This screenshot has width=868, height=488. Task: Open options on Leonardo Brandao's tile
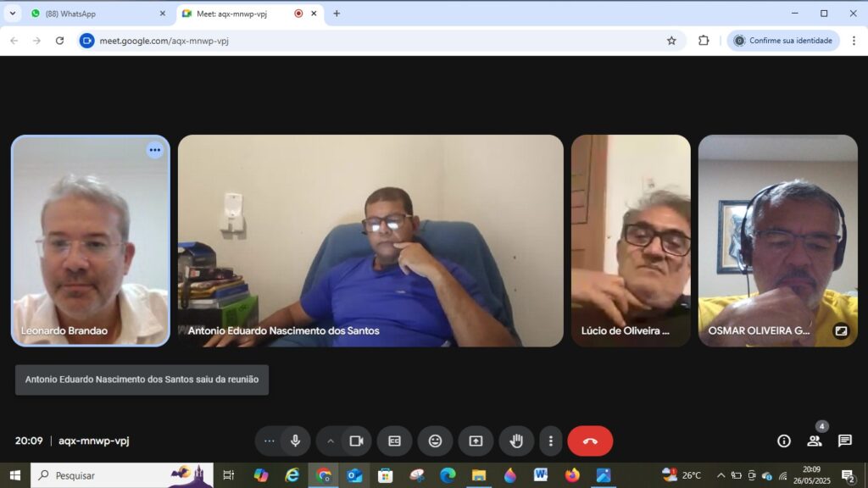pyautogui.click(x=154, y=150)
